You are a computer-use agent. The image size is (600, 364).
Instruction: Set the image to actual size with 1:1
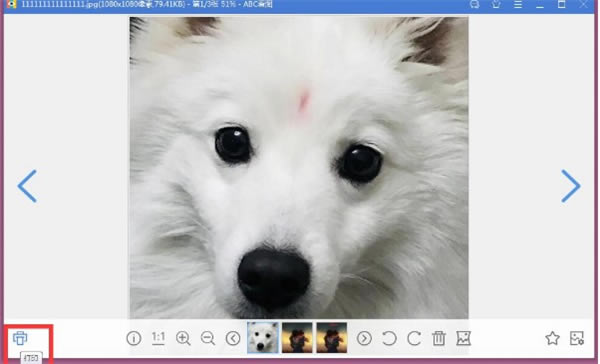tap(158, 338)
